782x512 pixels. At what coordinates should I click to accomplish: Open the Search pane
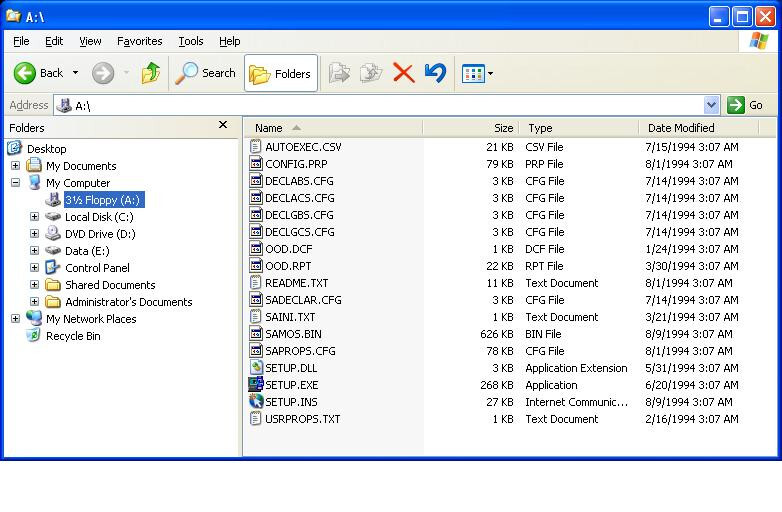click(x=205, y=73)
